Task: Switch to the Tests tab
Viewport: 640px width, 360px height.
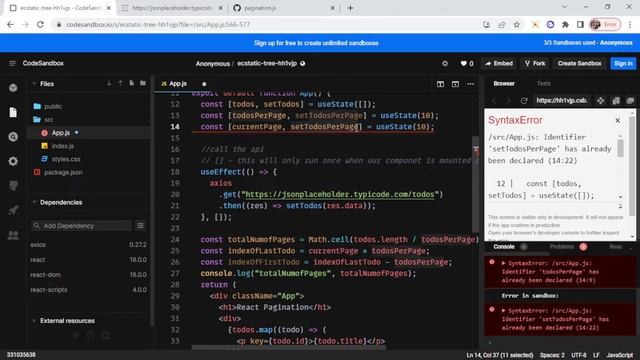Action: [544, 84]
